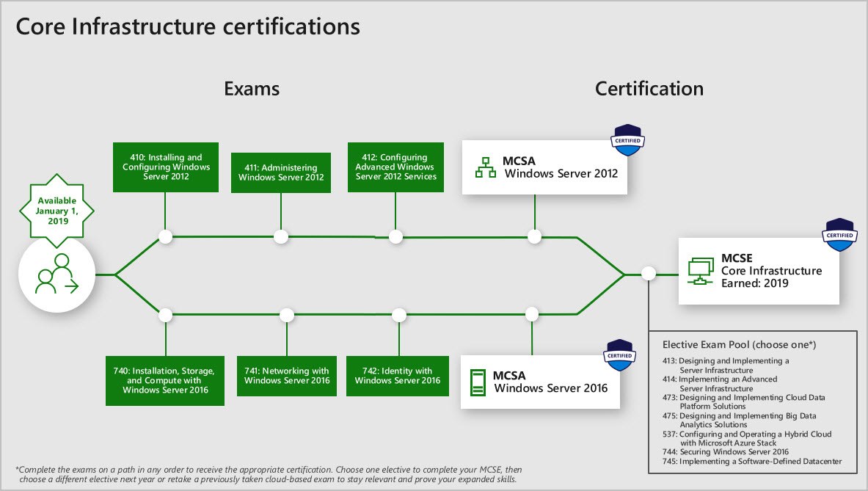The width and height of the screenshot is (868, 491).
Task: Toggle the junction node before MCSE certification
Action: tap(648, 273)
